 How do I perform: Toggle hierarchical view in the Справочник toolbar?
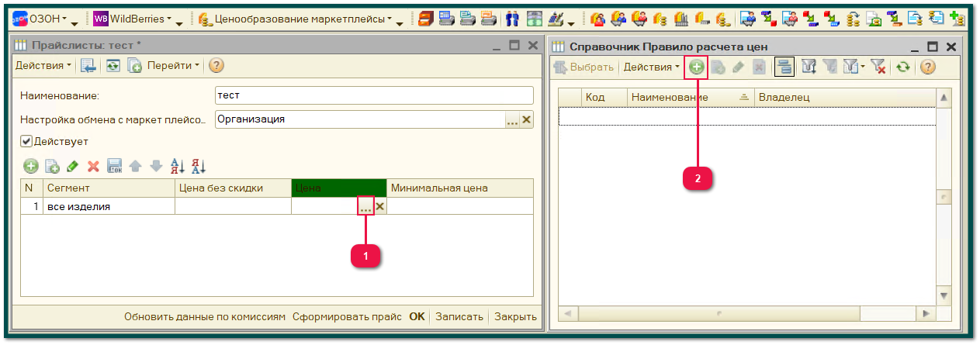[x=784, y=67]
